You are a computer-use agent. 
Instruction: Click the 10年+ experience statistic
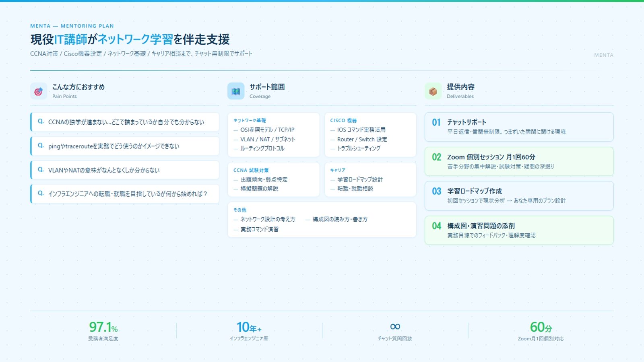249,327
